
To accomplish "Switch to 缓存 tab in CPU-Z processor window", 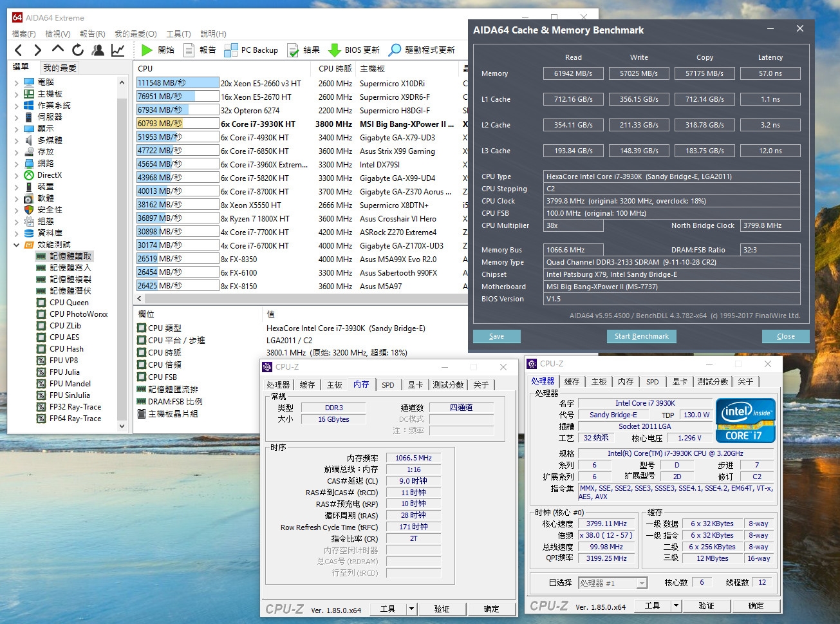I will (572, 382).
